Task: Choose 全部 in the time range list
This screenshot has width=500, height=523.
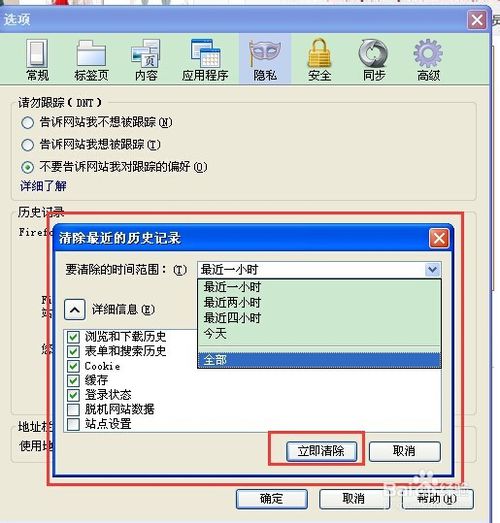Action: pos(319,360)
